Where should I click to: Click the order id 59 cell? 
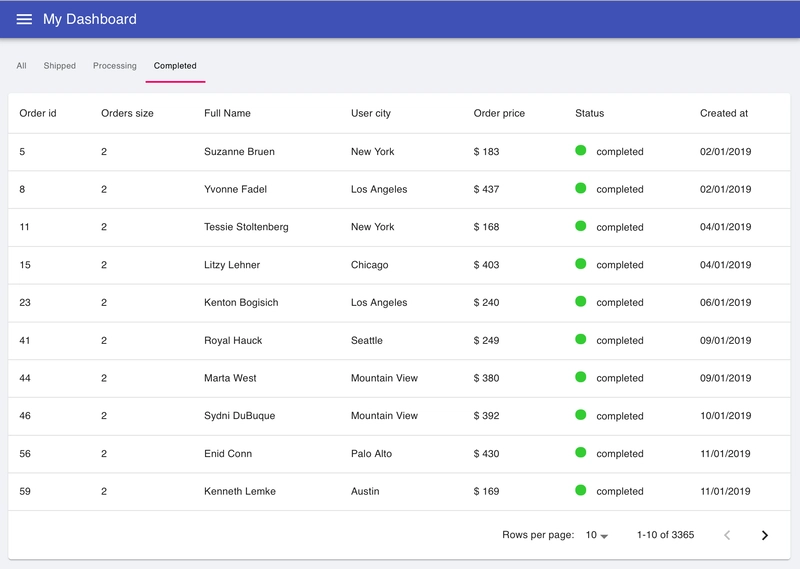[25, 491]
